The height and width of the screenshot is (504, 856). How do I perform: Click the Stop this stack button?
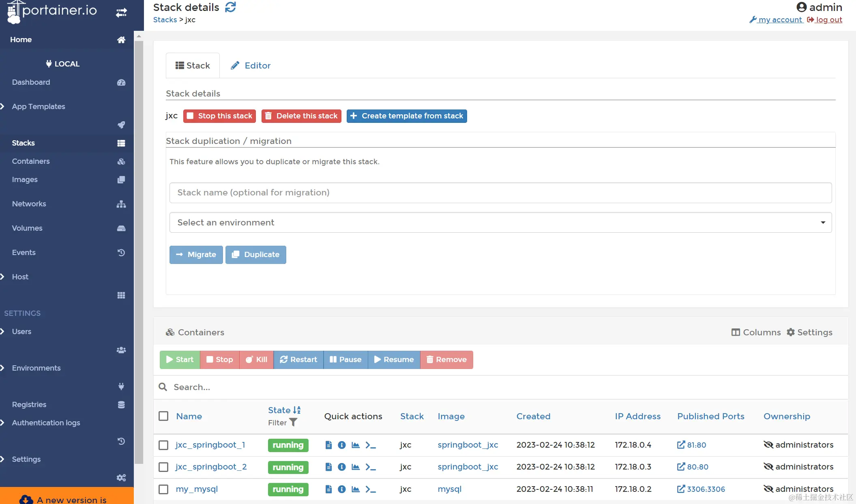(219, 116)
